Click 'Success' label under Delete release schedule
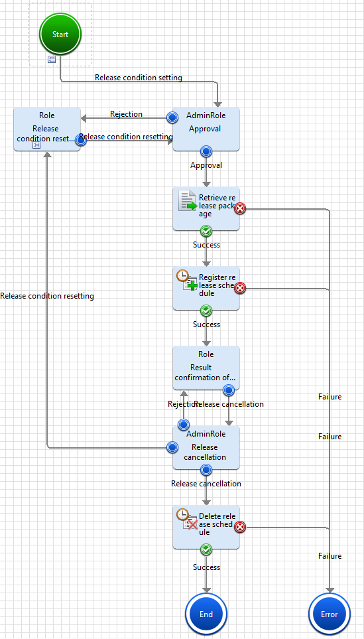Viewport: 364px width, 639px height. coord(206,567)
